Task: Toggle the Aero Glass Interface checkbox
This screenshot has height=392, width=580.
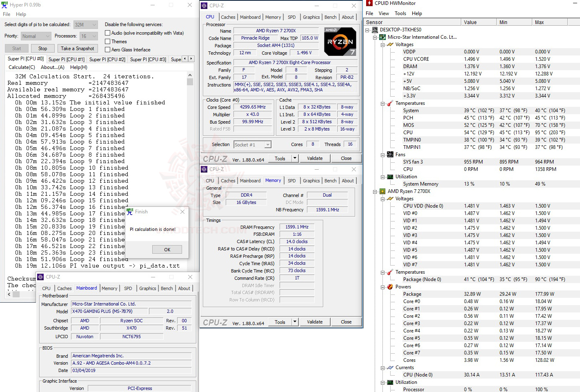Action: point(108,49)
